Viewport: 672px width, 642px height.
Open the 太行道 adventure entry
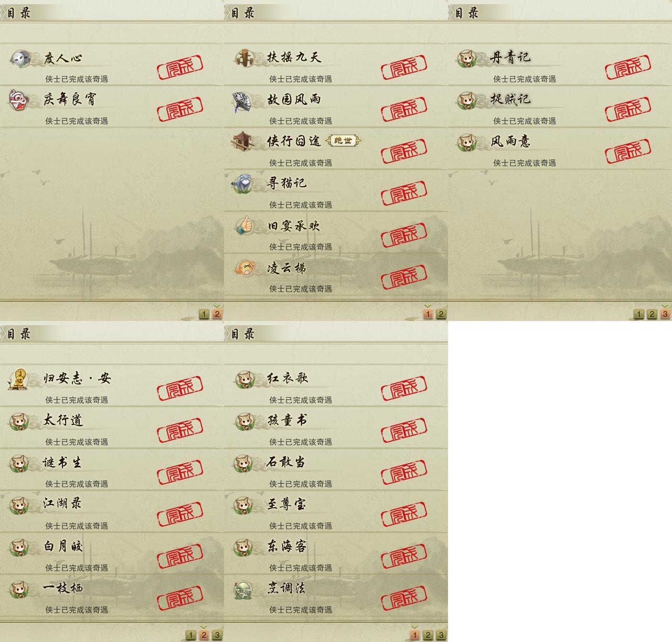pyautogui.click(x=112, y=427)
